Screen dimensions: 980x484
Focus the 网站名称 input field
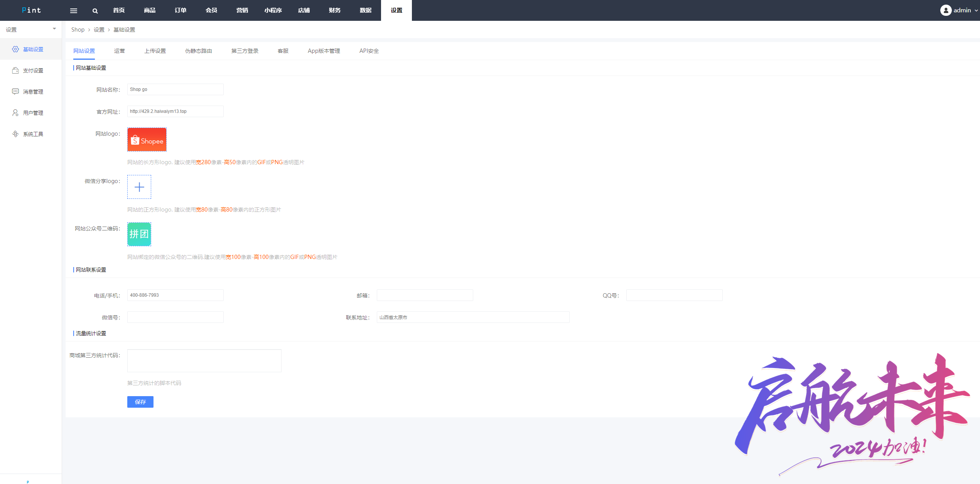tap(175, 89)
